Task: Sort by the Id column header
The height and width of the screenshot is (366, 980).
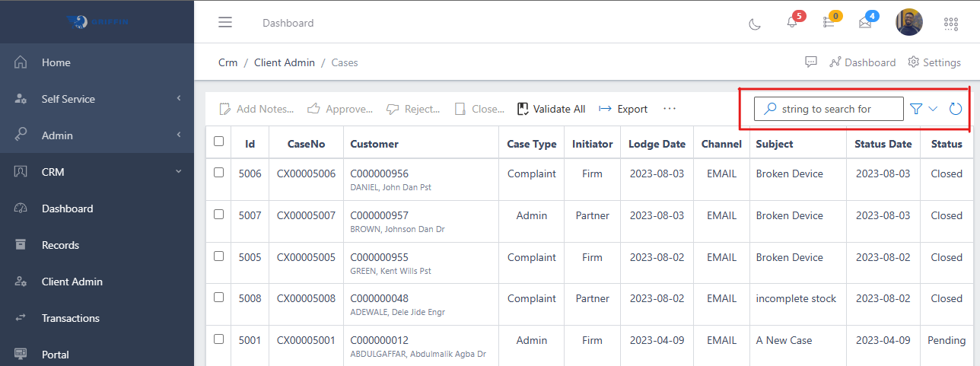Action: coord(250,144)
